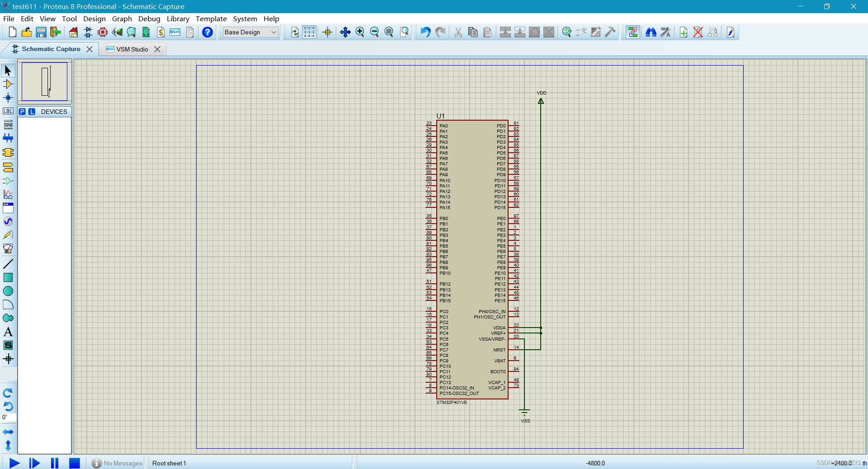
Task: Select the 2D graphics line tool
Action: point(8,264)
